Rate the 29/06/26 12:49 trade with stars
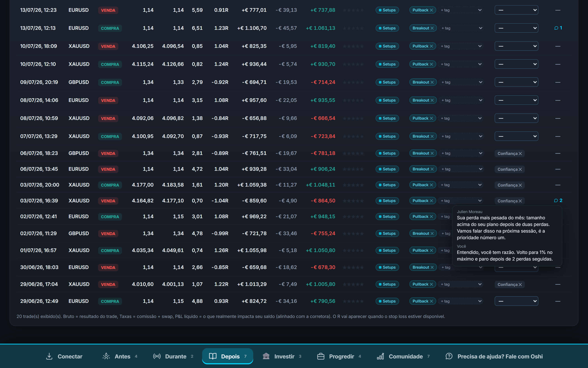588x368 pixels. tap(353, 301)
